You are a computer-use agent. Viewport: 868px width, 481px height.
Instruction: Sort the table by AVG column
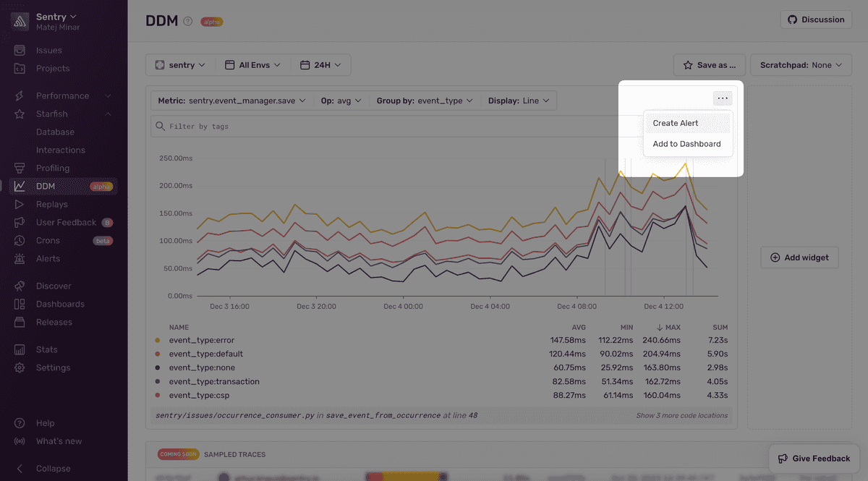tap(579, 328)
